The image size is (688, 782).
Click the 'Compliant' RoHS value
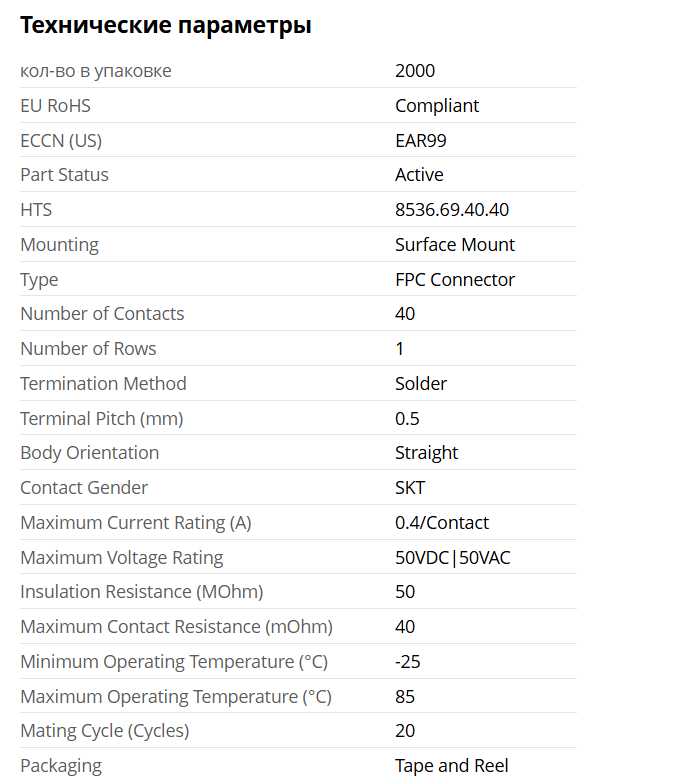(437, 106)
